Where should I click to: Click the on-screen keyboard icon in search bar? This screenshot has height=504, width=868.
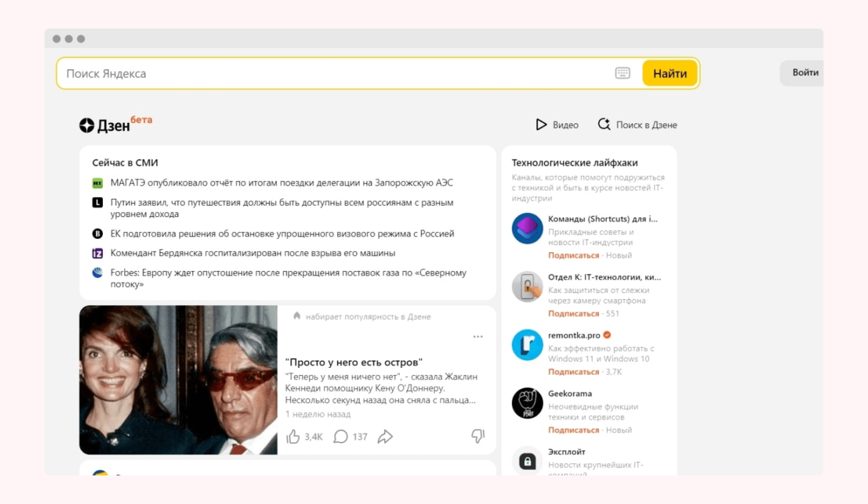pos(622,73)
